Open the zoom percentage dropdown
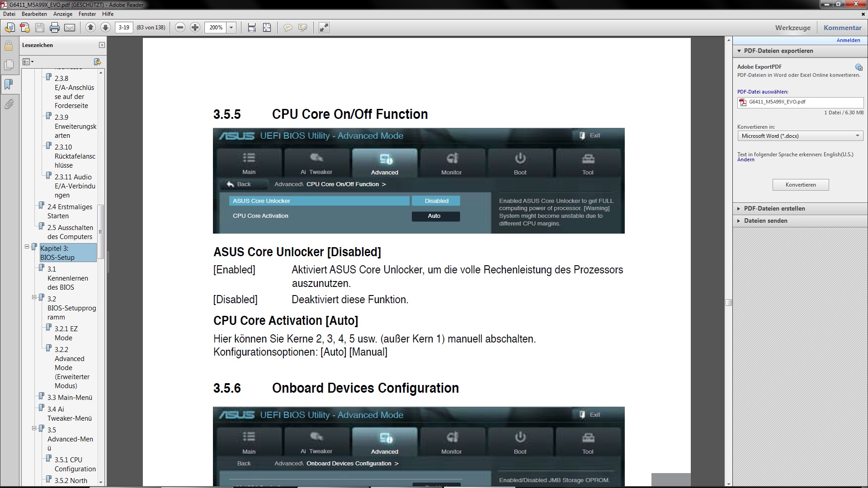The image size is (868, 488). point(231,28)
